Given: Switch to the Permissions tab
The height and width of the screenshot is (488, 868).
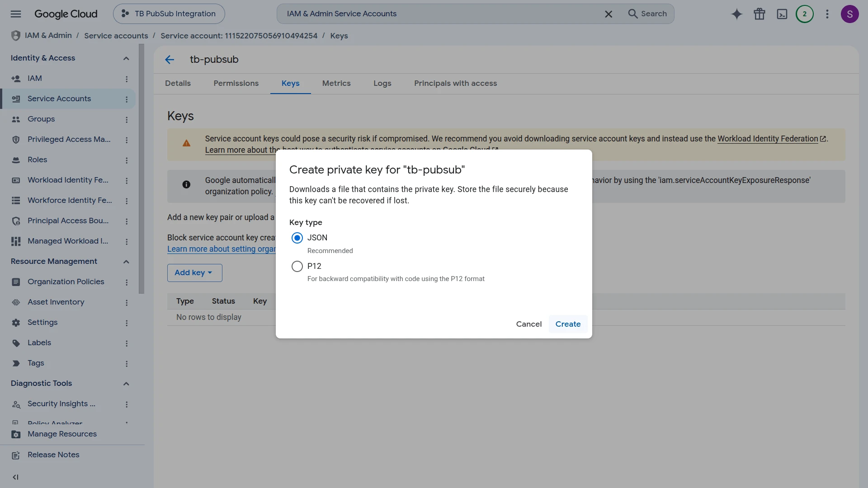Looking at the screenshot, I should coord(236,84).
